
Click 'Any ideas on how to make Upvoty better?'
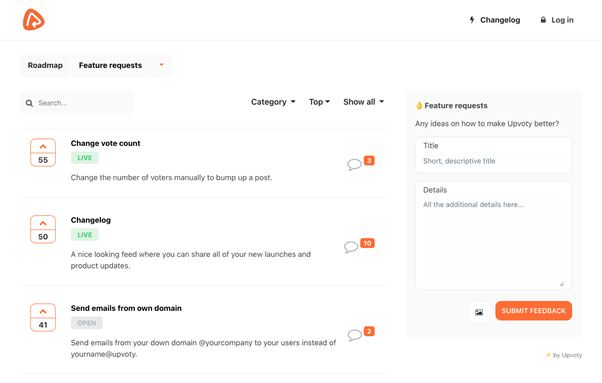[487, 124]
